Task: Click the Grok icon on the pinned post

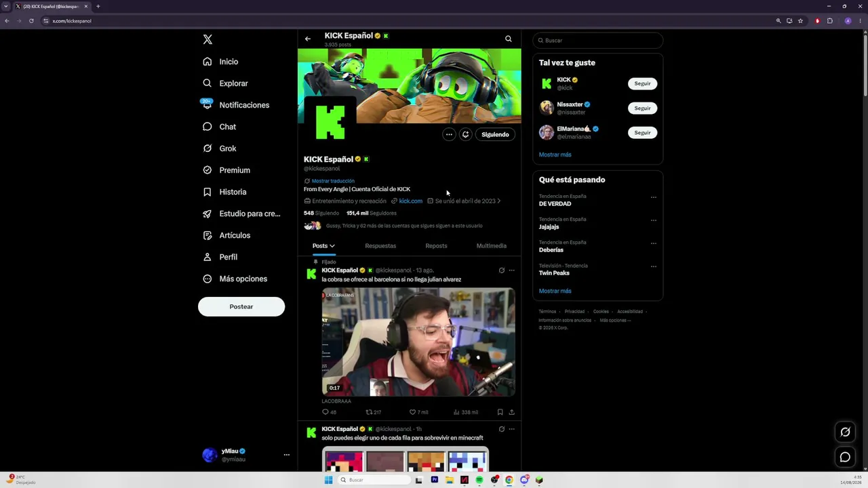Action: tap(502, 270)
